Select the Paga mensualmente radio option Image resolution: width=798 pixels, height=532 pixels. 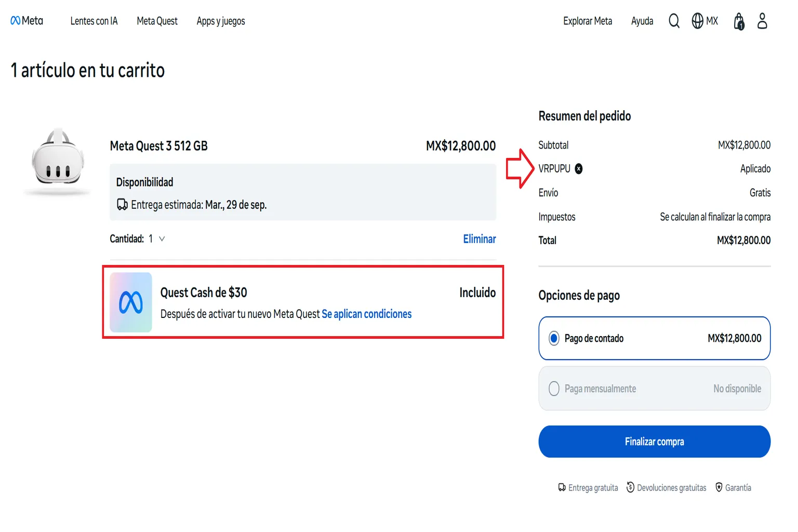(x=554, y=389)
